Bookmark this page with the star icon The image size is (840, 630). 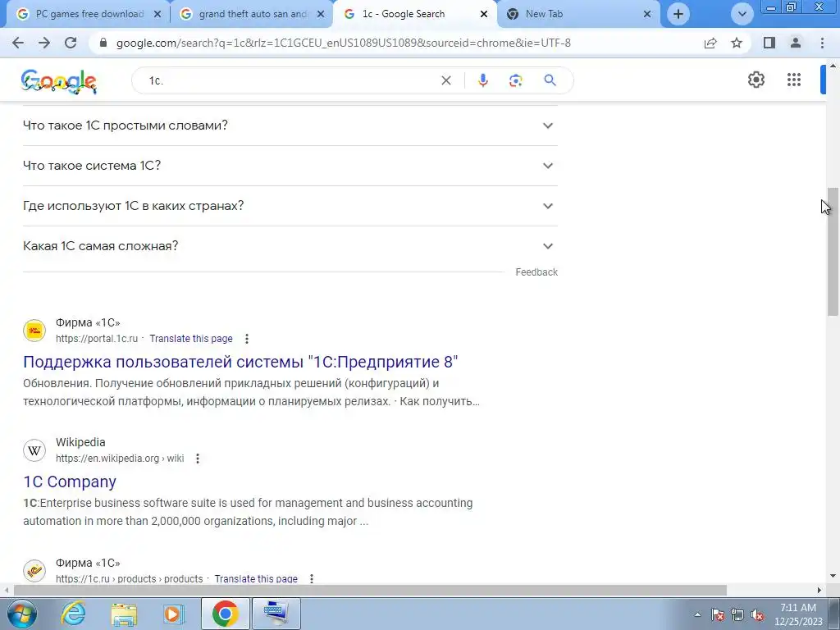point(737,43)
